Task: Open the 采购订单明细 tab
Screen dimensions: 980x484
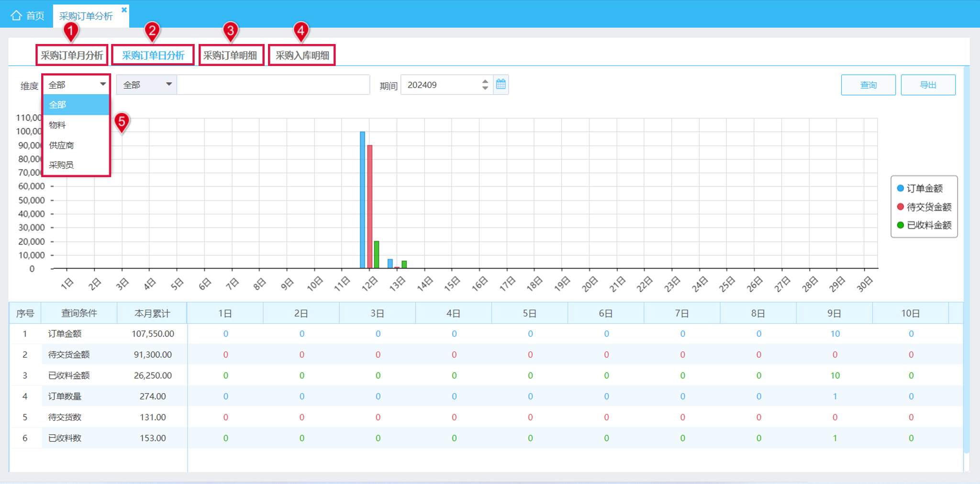Action: 231,55
